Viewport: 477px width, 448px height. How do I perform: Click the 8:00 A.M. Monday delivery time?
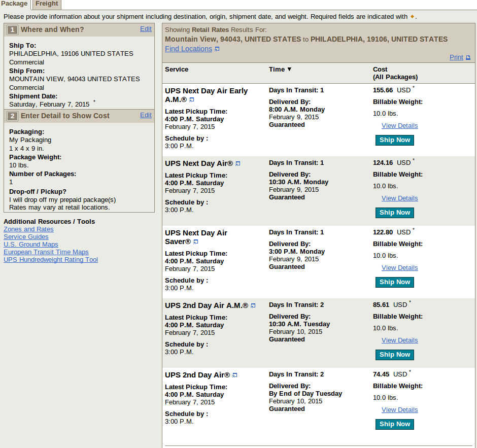coord(297,110)
